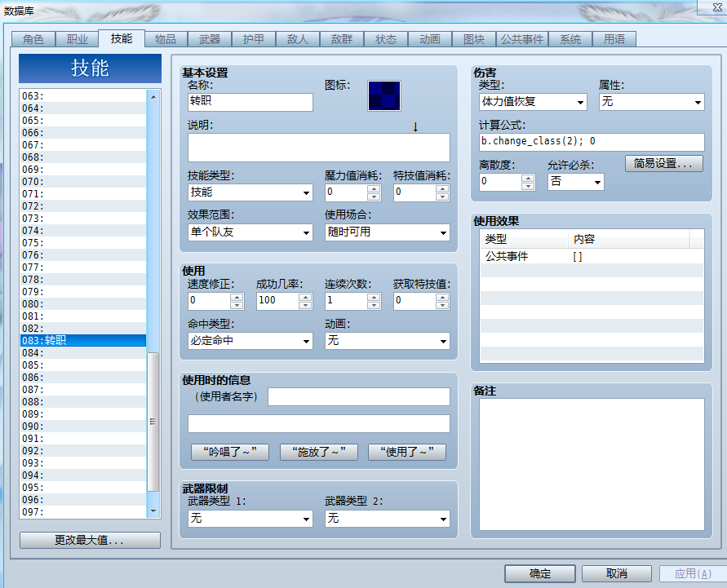Insert the "使用了～" message template
The width and height of the screenshot is (727, 588).
tap(407, 452)
